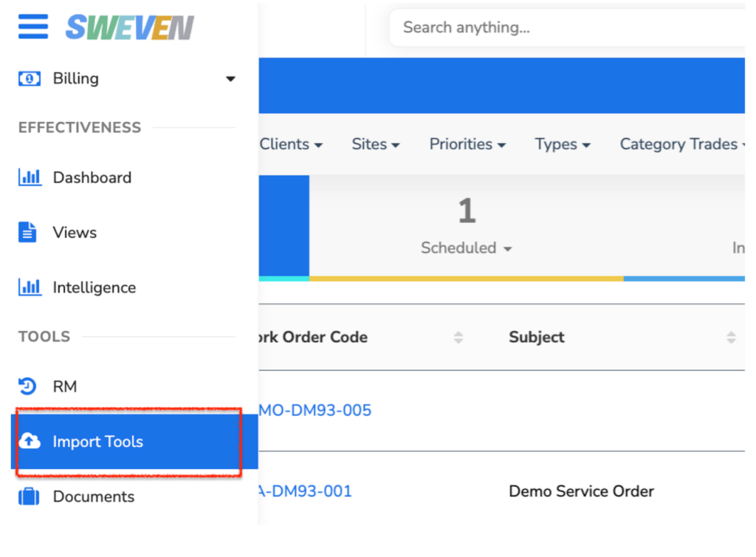Click the Documents briefcase icon
This screenshot has width=756, height=557.
click(29, 496)
